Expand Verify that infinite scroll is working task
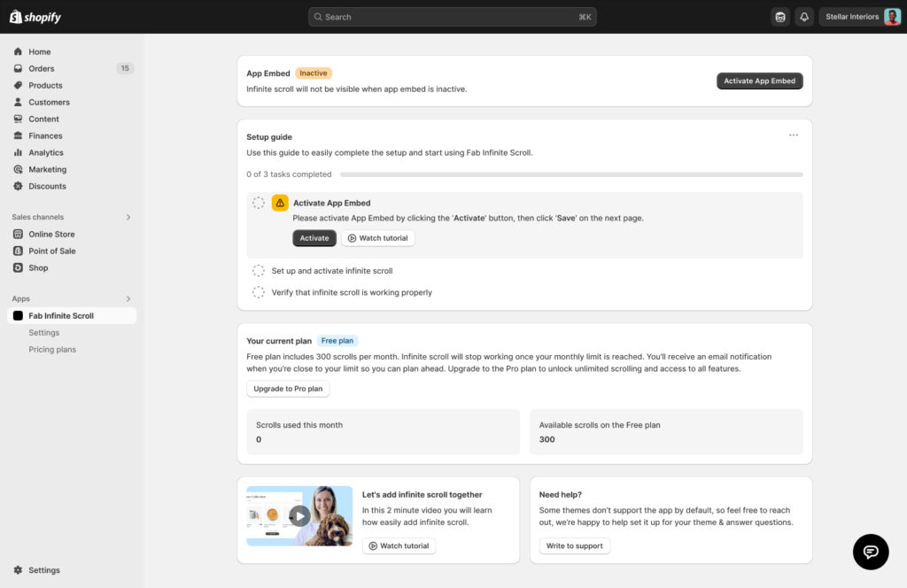 click(352, 292)
